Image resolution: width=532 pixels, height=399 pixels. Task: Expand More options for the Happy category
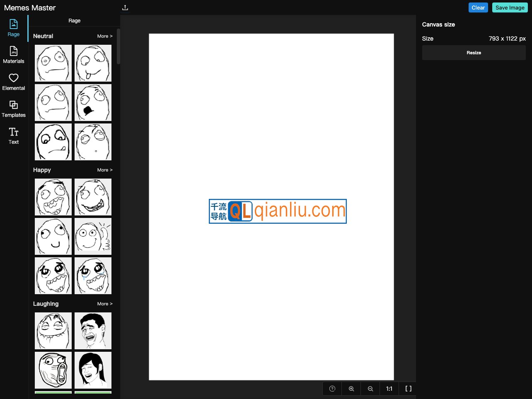(104, 170)
